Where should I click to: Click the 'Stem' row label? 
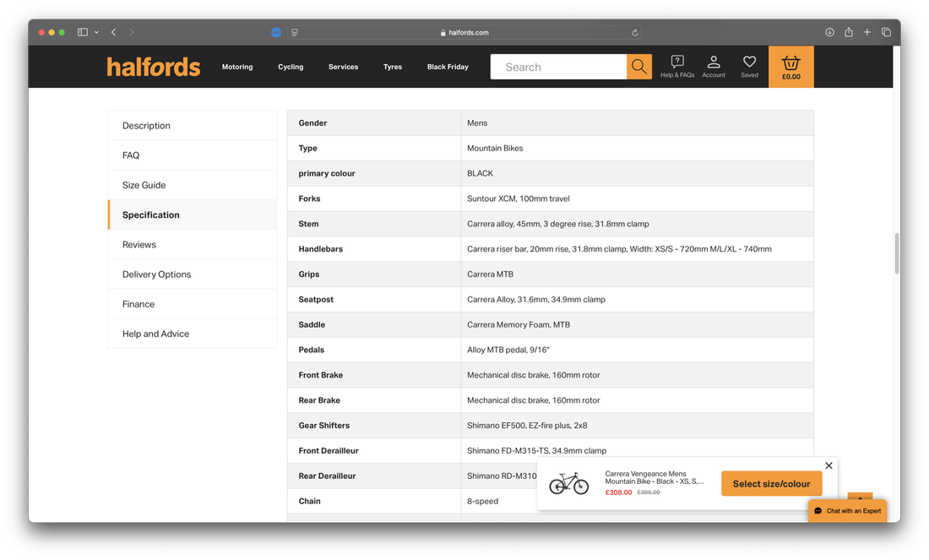point(308,223)
